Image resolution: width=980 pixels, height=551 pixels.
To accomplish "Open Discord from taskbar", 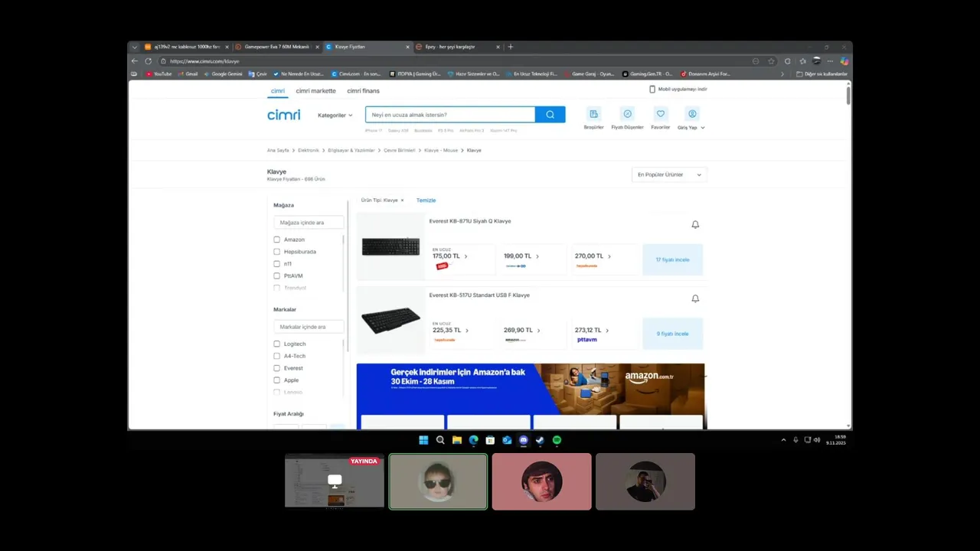I will click(524, 440).
